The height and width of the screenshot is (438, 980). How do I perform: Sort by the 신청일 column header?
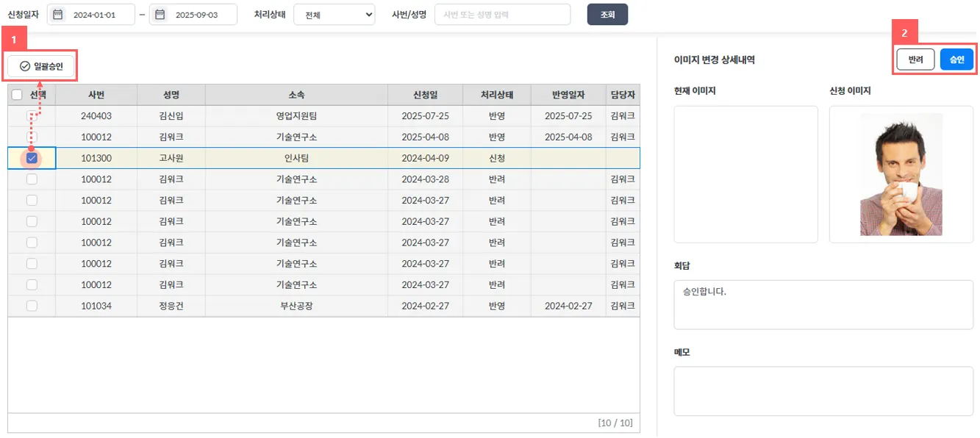pyautogui.click(x=425, y=95)
